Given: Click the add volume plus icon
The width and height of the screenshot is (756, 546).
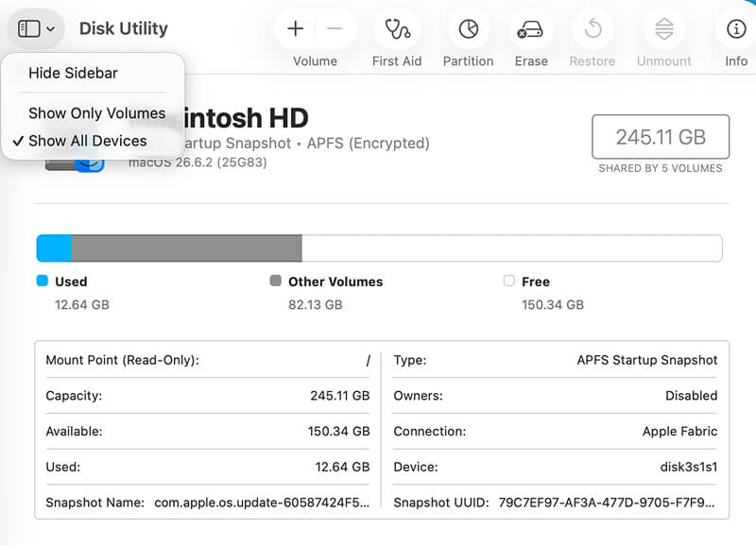Looking at the screenshot, I should (295, 29).
